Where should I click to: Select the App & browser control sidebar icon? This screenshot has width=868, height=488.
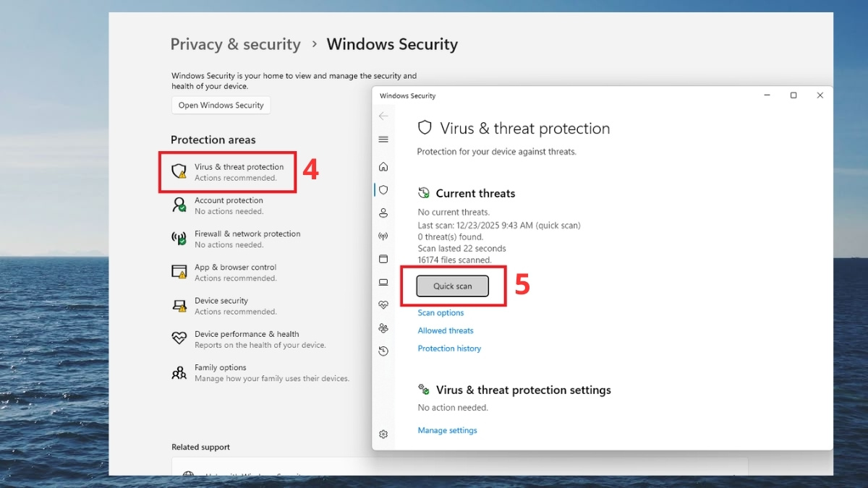(383, 259)
